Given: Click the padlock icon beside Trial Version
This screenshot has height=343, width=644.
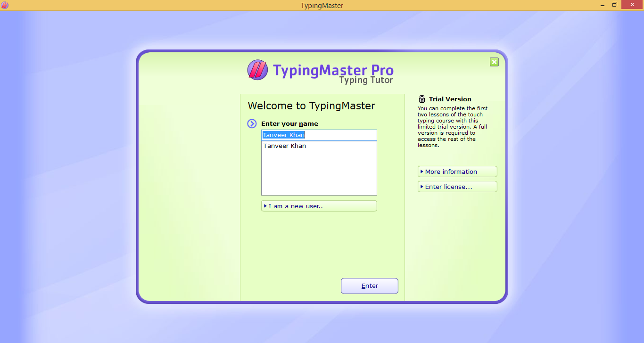Looking at the screenshot, I should tap(422, 98).
